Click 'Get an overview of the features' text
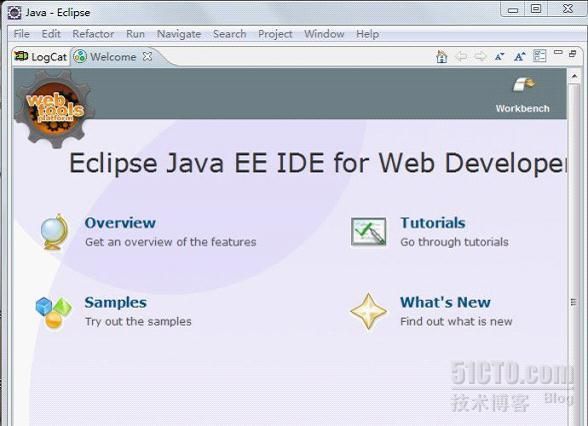588x426 pixels. pyautogui.click(x=171, y=242)
